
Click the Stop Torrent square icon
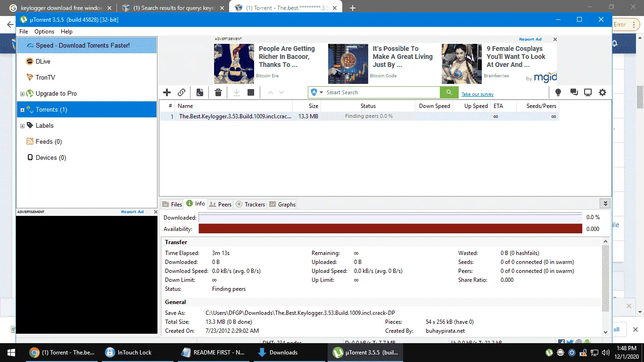pos(251,92)
